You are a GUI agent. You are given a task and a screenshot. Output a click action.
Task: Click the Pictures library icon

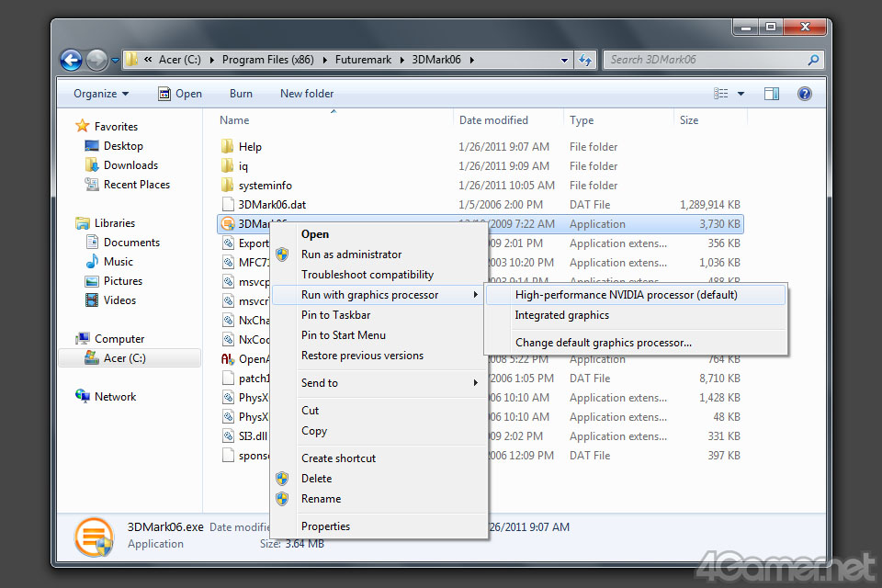[x=92, y=281]
